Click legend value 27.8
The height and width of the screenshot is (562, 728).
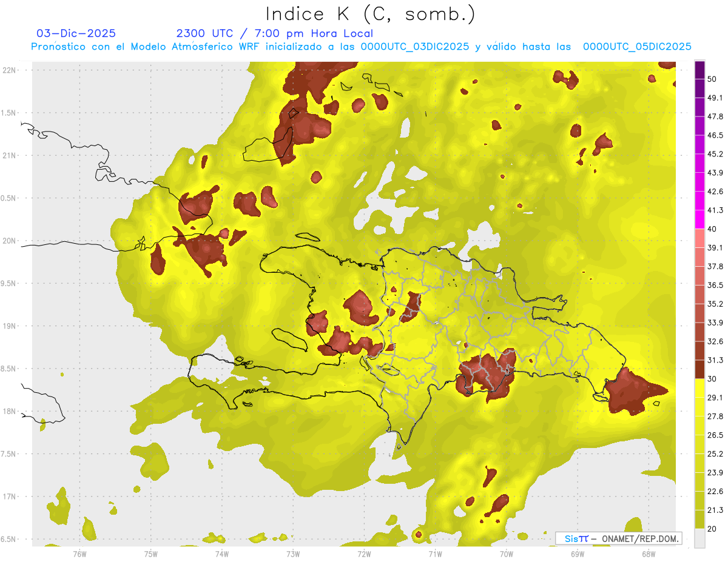click(715, 416)
